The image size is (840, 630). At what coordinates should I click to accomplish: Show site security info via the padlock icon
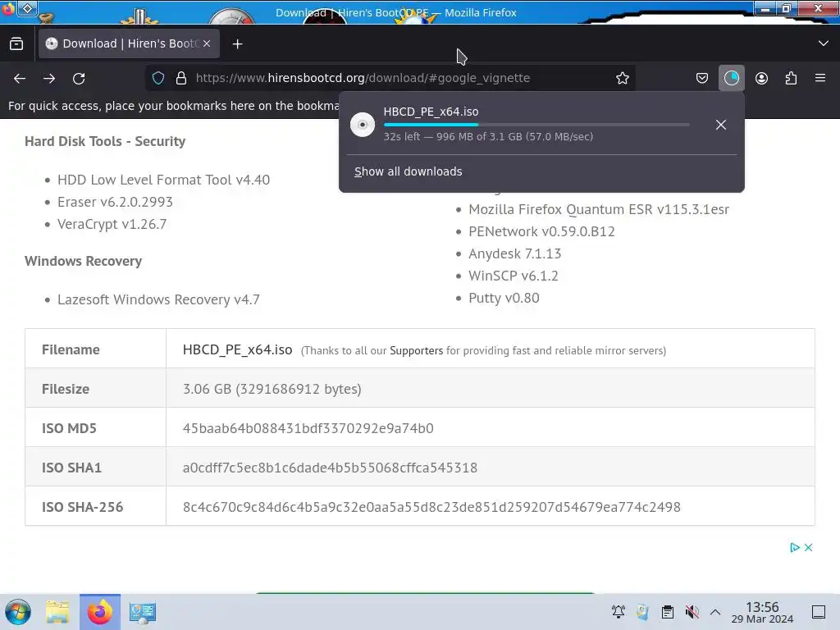click(x=181, y=78)
